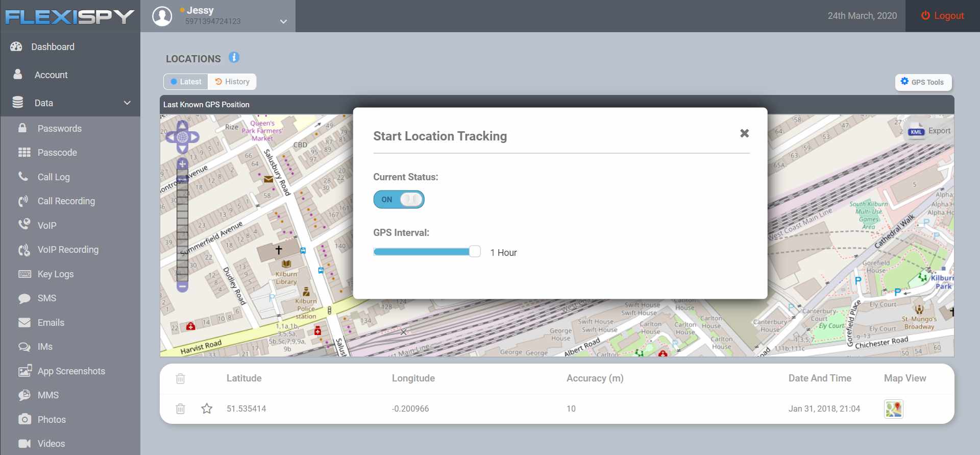
Task: Click the Emails envelope icon
Action: [24, 323]
